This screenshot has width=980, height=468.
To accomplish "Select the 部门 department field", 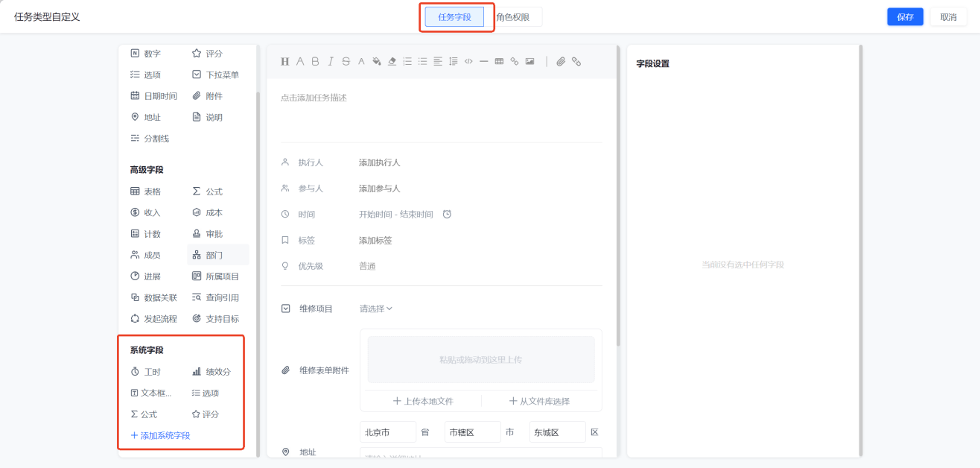I will tap(217, 255).
